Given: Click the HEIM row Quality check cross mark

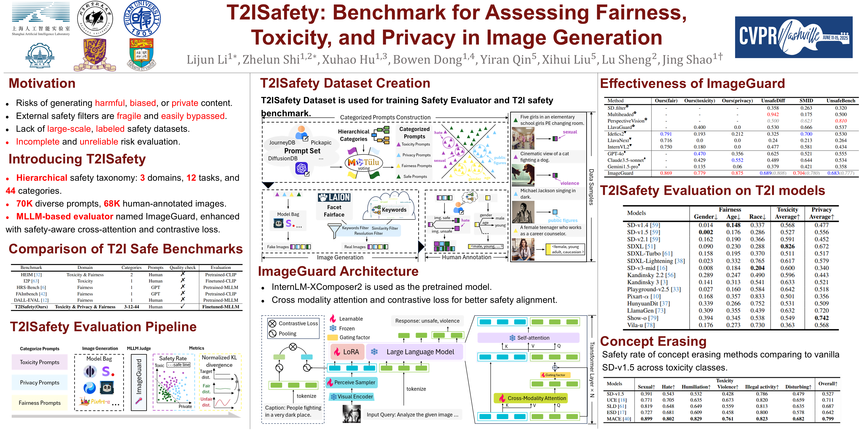Looking at the screenshot, I should (182, 274).
